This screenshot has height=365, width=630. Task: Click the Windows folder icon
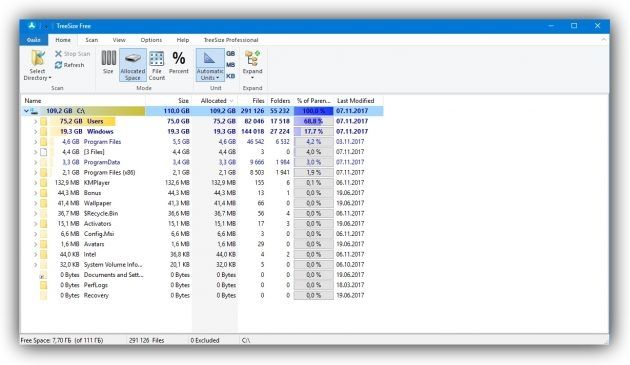coord(43,131)
